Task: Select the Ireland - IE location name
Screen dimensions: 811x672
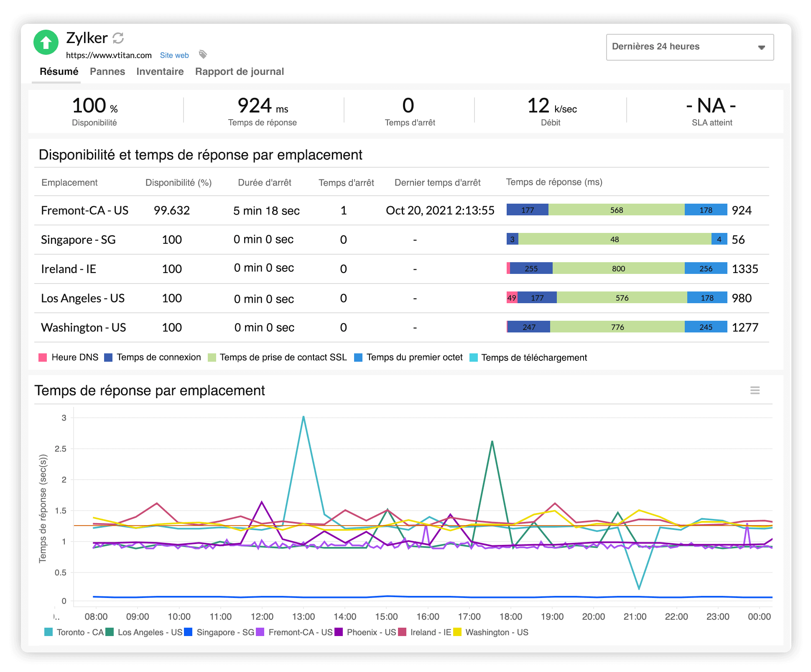Action: coord(69,269)
